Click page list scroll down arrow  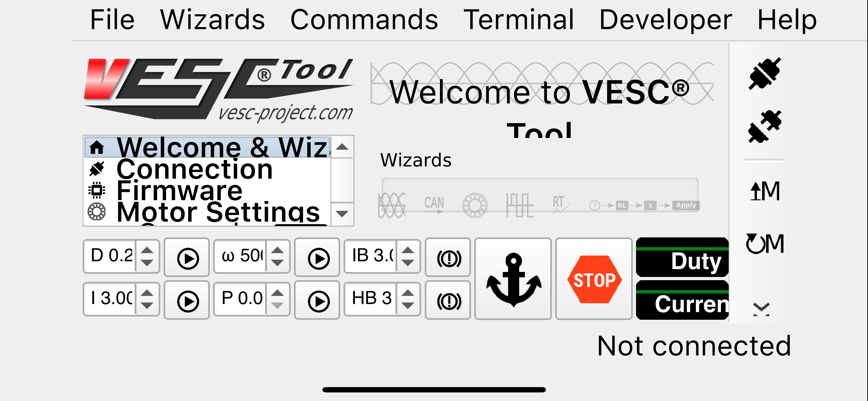click(x=342, y=214)
